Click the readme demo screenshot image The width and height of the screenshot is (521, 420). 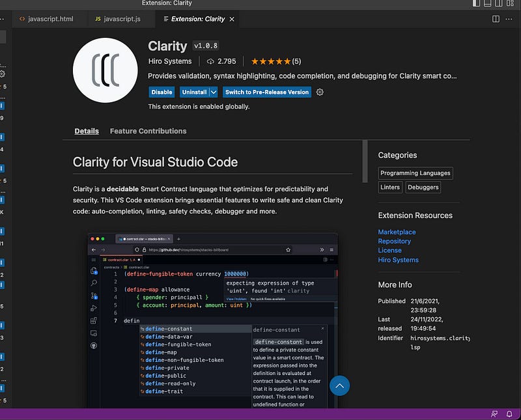(213, 320)
